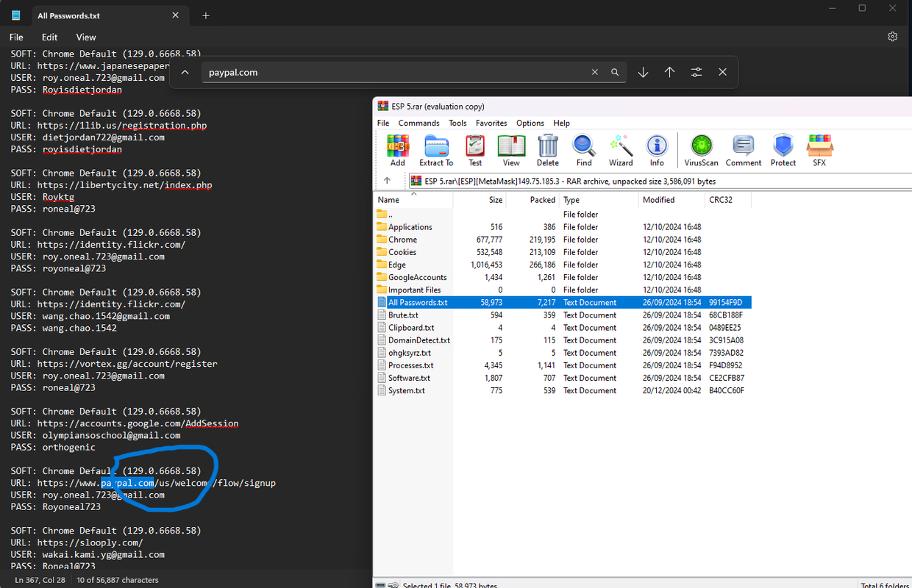Select the Edge folder row
Screen dimensions: 912x588
pos(563,265)
